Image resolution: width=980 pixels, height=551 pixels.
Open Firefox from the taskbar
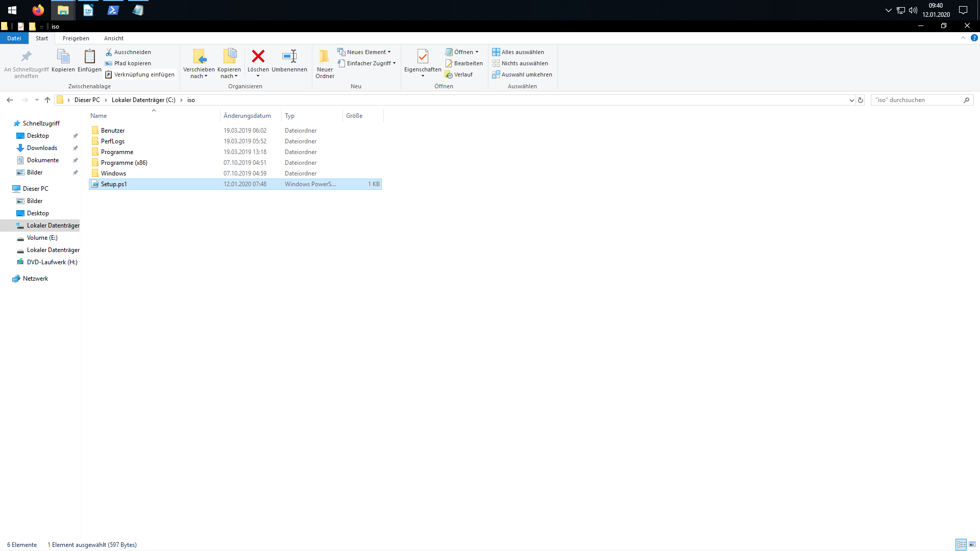(x=38, y=10)
